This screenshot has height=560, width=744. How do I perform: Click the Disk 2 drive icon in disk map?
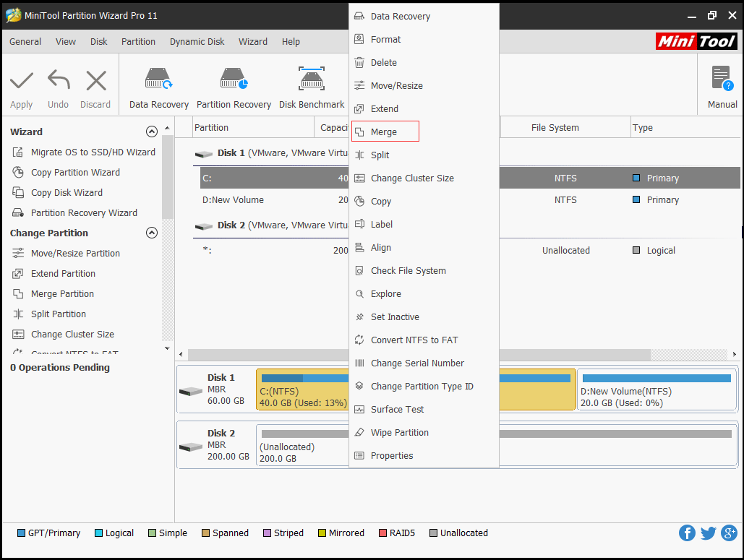click(x=191, y=447)
